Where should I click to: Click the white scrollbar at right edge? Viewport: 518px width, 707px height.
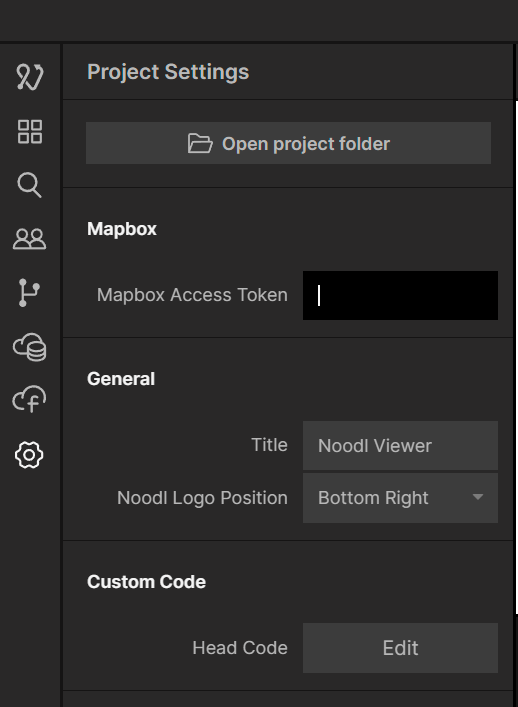[517, 357]
